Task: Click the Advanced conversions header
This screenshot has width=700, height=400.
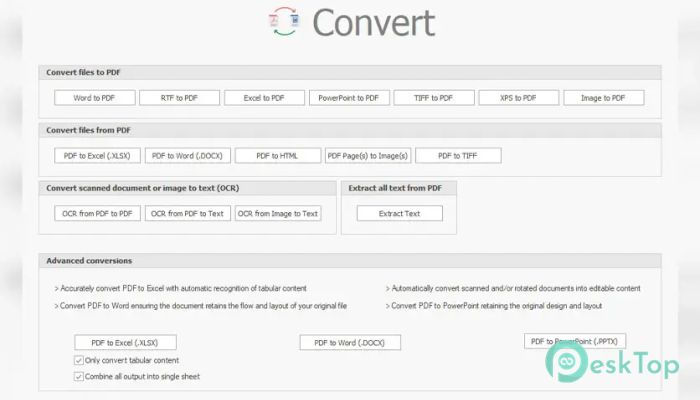Action: click(350, 261)
